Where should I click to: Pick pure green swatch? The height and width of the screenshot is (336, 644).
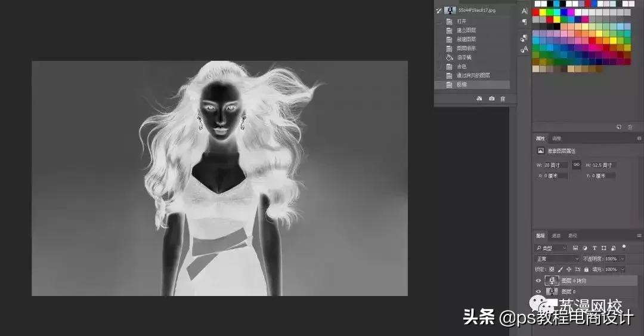pyautogui.click(x=550, y=13)
